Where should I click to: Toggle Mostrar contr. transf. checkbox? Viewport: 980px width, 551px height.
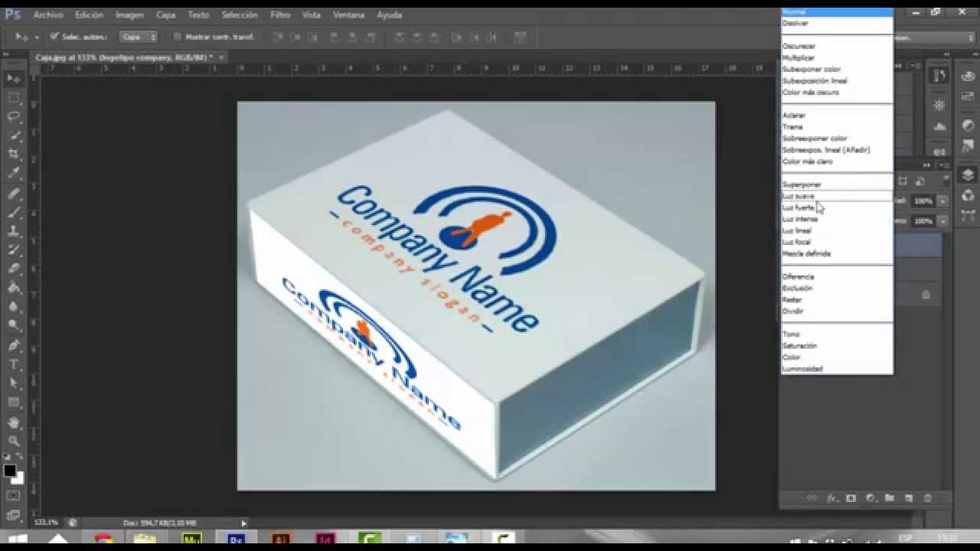tap(178, 36)
